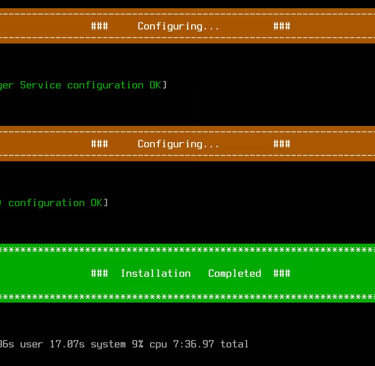Viewport: 375px width, 366px height.
Task: Click the "cpu 7:36.97 total" timing text
Action: pyautogui.click(x=199, y=344)
